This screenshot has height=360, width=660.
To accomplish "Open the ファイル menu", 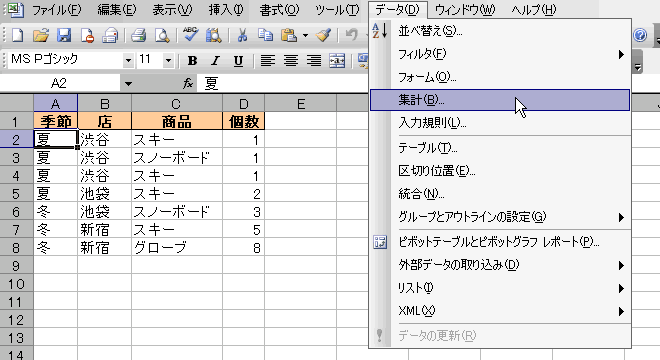I will click(56, 9).
